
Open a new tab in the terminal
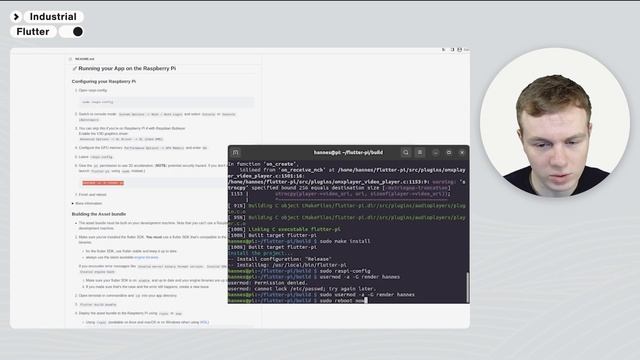pos(236,152)
